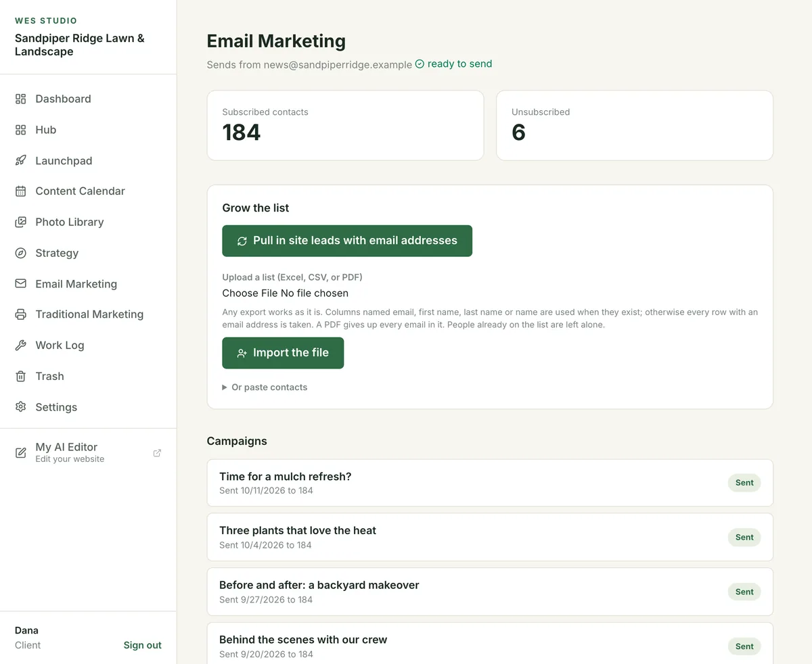The height and width of the screenshot is (664, 812).
Task: Click the Launchpad rocket icon
Action: 21,161
